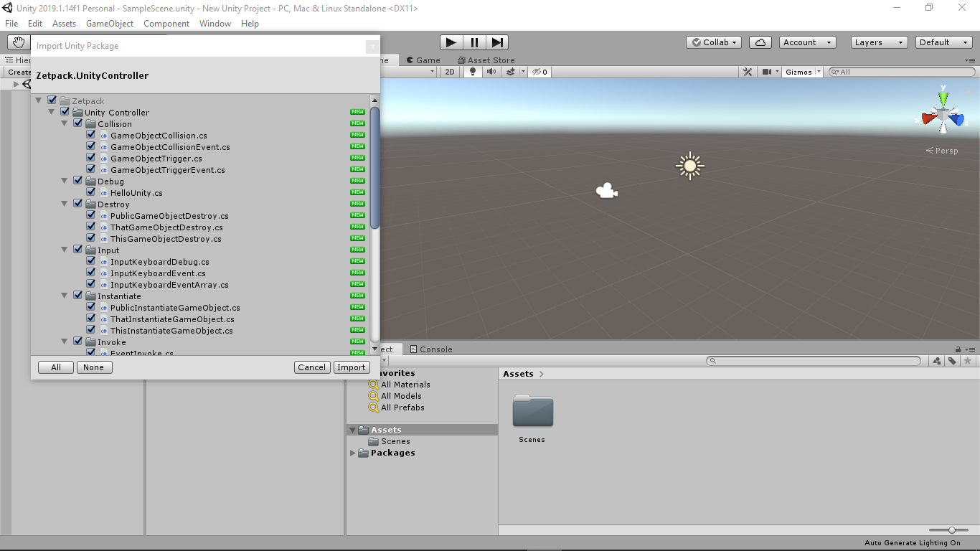Screen dimensions: 980x551
Task: Click the None button in import dialog
Action: click(x=94, y=367)
